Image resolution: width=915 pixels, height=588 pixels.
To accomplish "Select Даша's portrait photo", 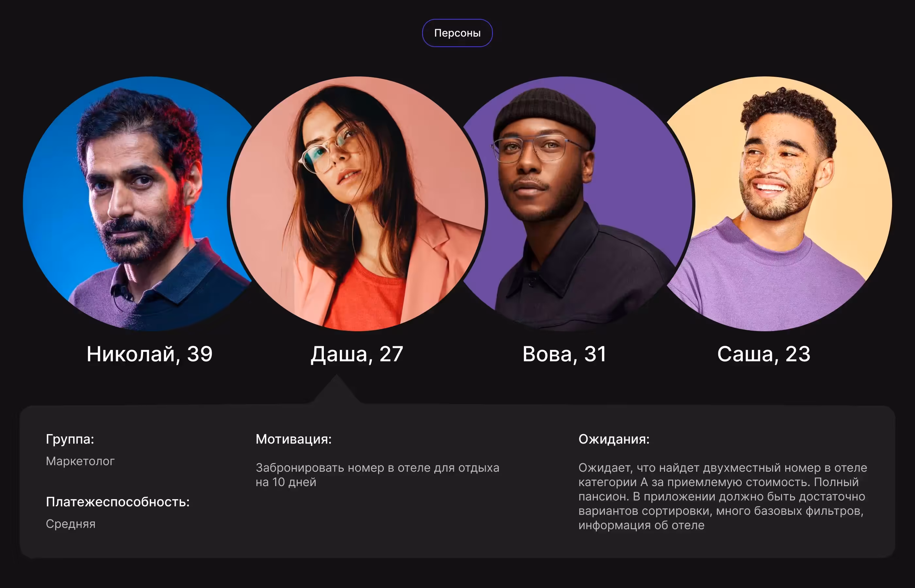I will [357, 204].
